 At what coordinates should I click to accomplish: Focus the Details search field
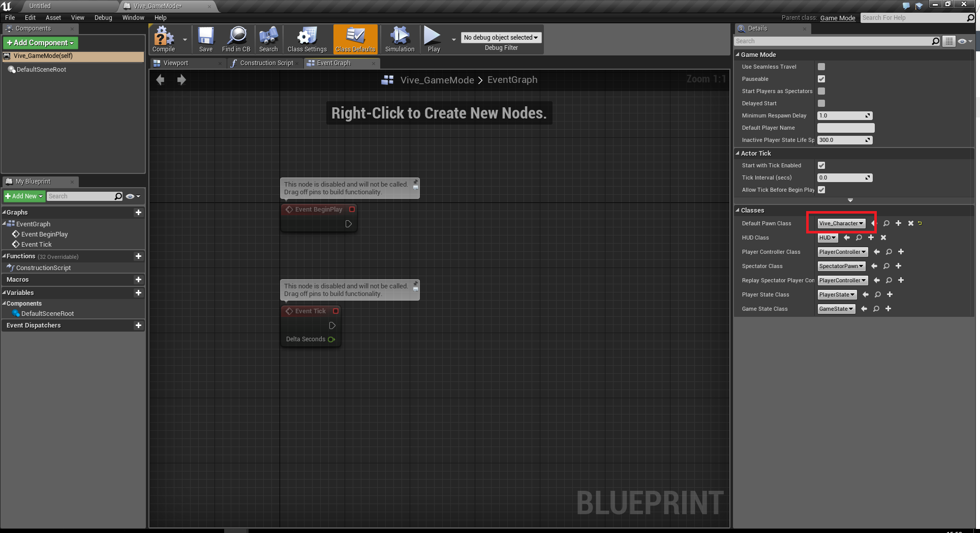(834, 41)
